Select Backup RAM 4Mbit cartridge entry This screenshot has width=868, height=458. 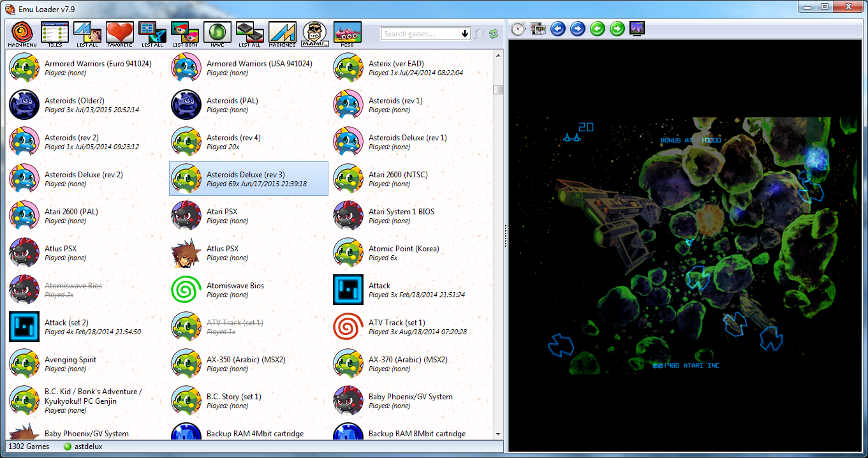tap(249, 431)
